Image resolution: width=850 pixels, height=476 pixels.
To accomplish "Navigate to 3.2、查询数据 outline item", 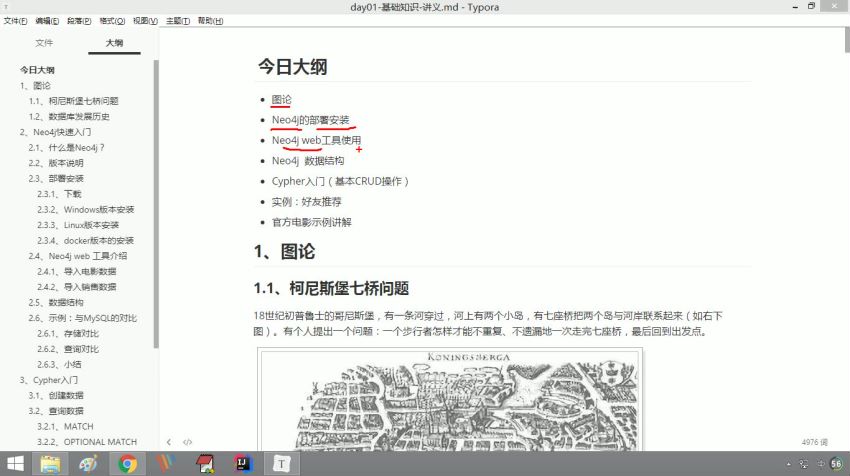I will 56,411.
